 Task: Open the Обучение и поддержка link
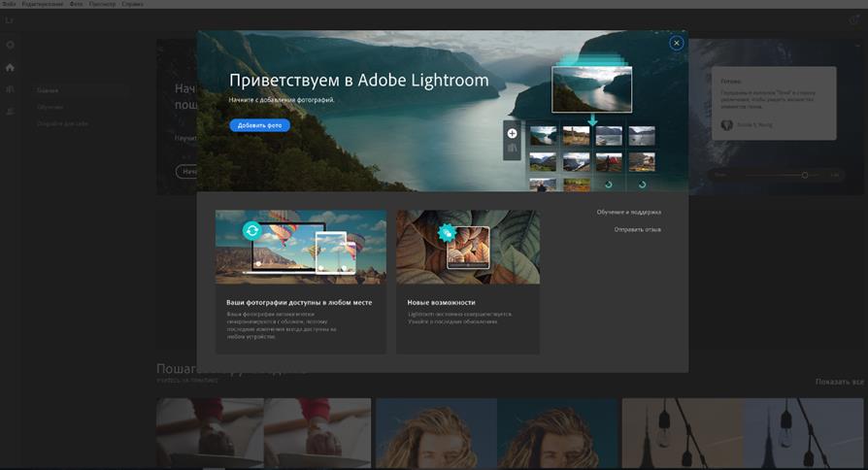pyautogui.click(x=628, y=212)
